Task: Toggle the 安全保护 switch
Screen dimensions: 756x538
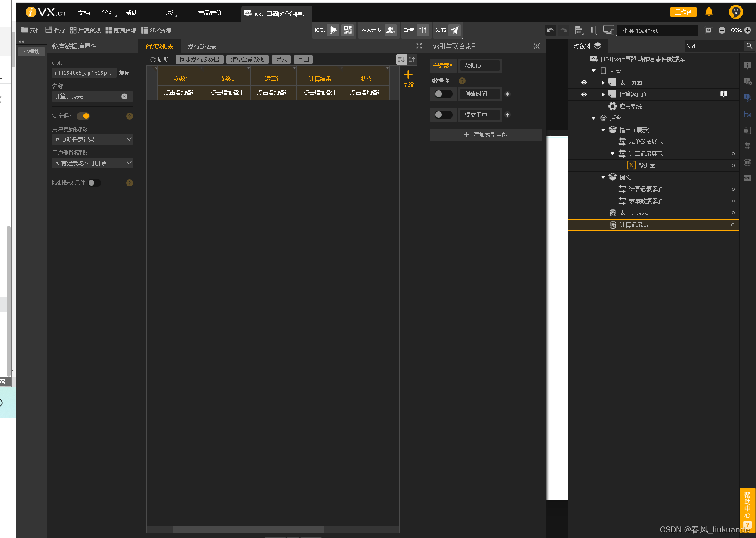Action: [x=83, y=116]
